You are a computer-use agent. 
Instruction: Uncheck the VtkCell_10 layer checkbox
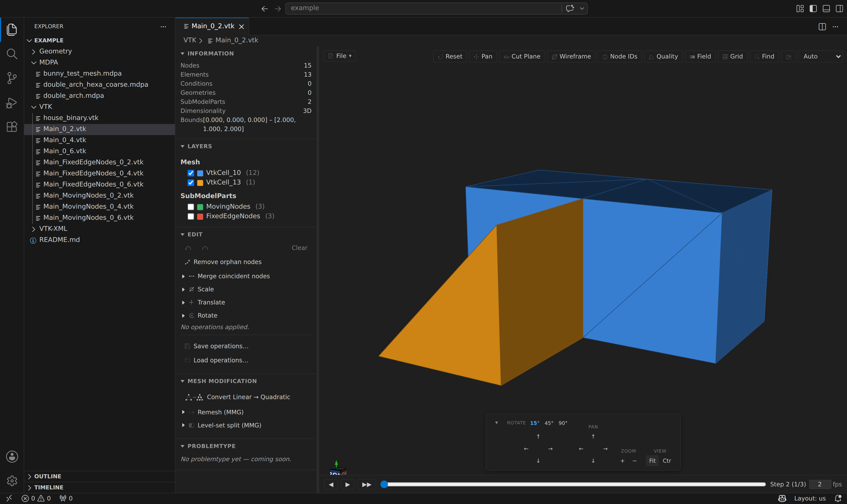191,173
